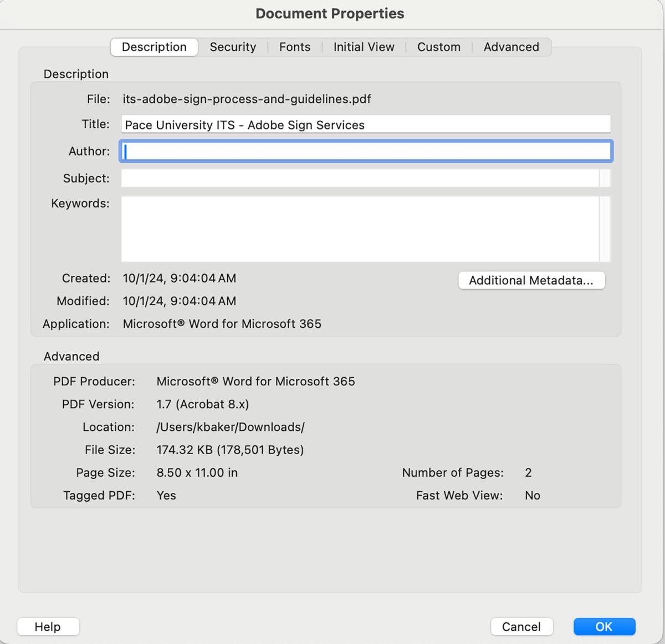Image resolution: width=665 pixels, height=644 pixels.
Task: Click the Subject input field
Action: pos(360,178)
